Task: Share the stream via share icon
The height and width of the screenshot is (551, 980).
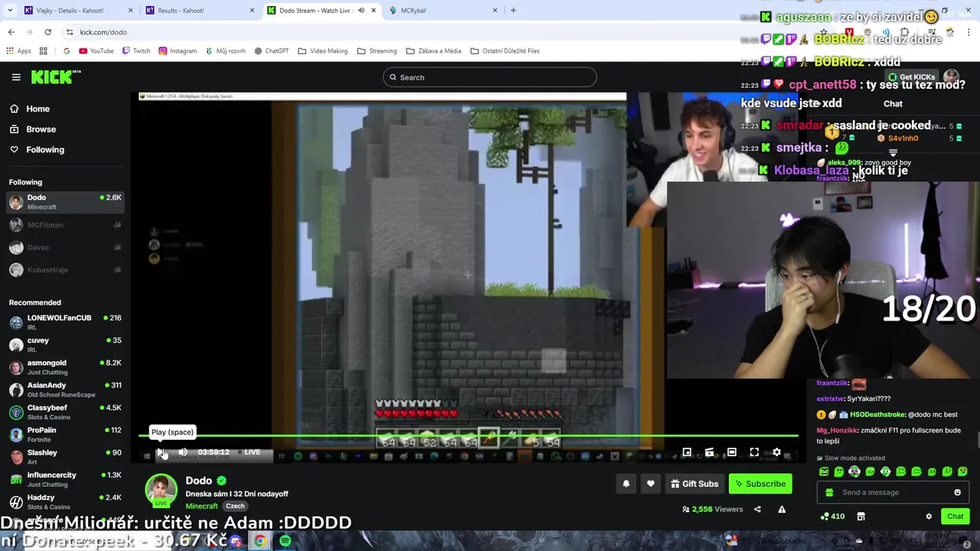Action: tap(757, 509)
